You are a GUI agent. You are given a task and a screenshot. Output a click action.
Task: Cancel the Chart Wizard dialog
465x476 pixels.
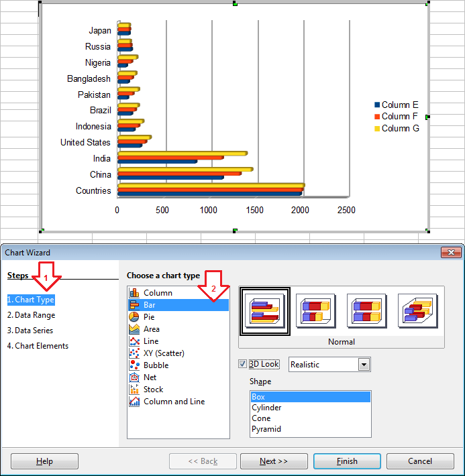click(420, 461)
